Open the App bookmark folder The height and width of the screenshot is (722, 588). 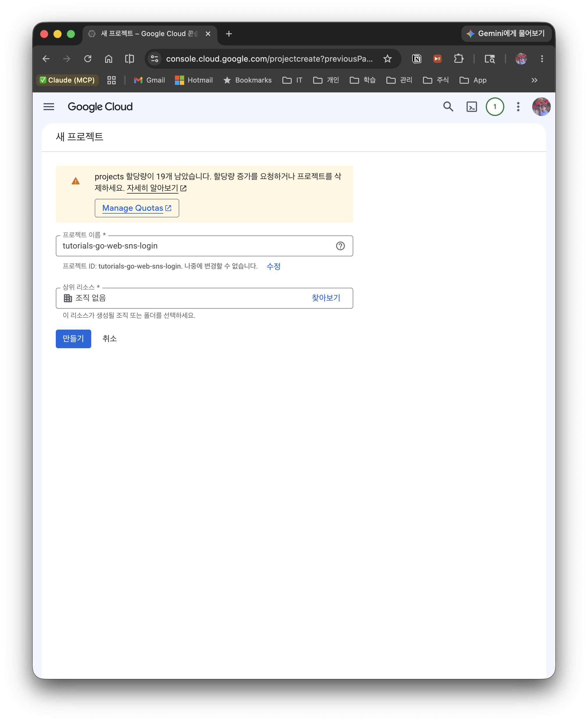(473, 80)
